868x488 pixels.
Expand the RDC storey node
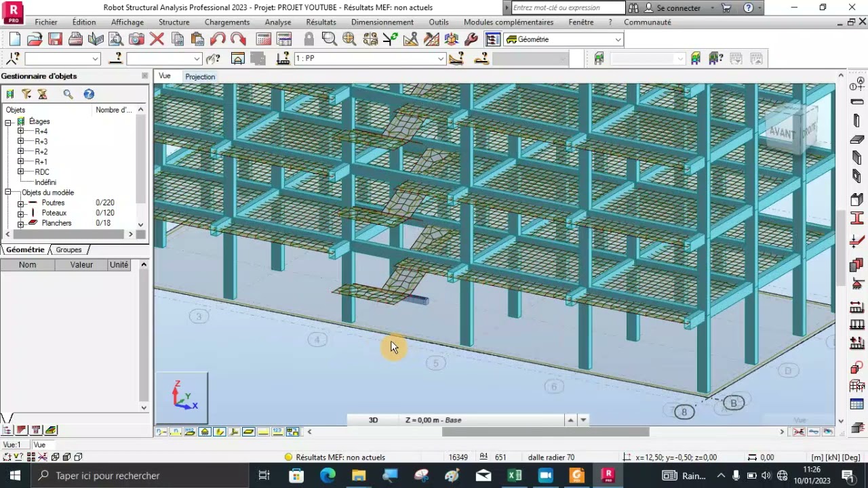(x=20, y=172)
